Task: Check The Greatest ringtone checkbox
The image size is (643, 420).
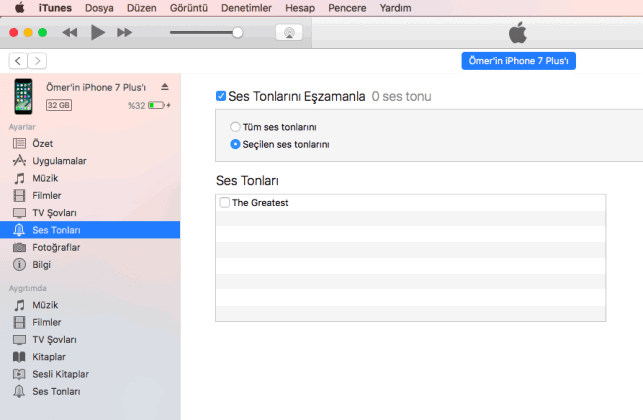Action: (225, 202)
